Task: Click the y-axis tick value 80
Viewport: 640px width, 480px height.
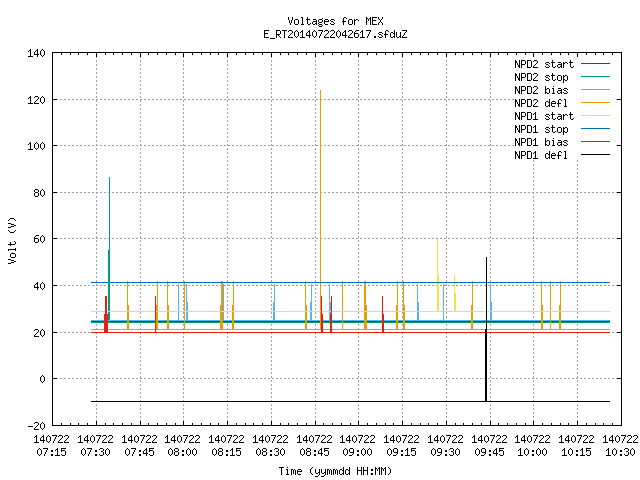Action: tap(39, 193)
